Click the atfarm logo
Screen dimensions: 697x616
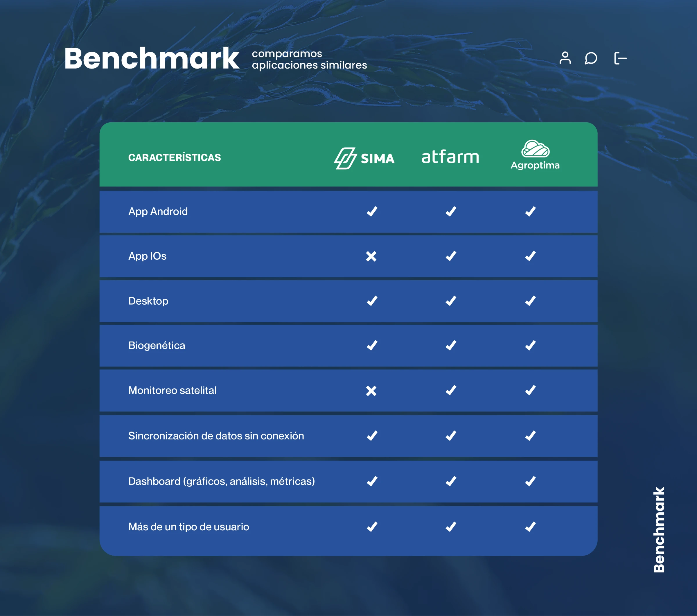450,157
